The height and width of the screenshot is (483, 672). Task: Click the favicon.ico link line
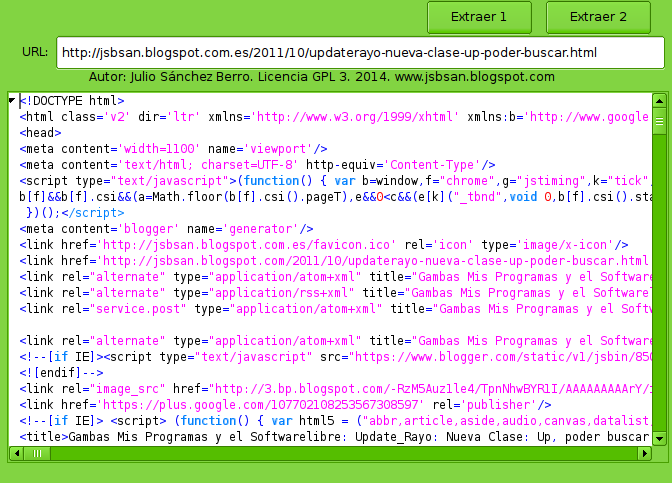pyautogui.click(x=324, y=245)
